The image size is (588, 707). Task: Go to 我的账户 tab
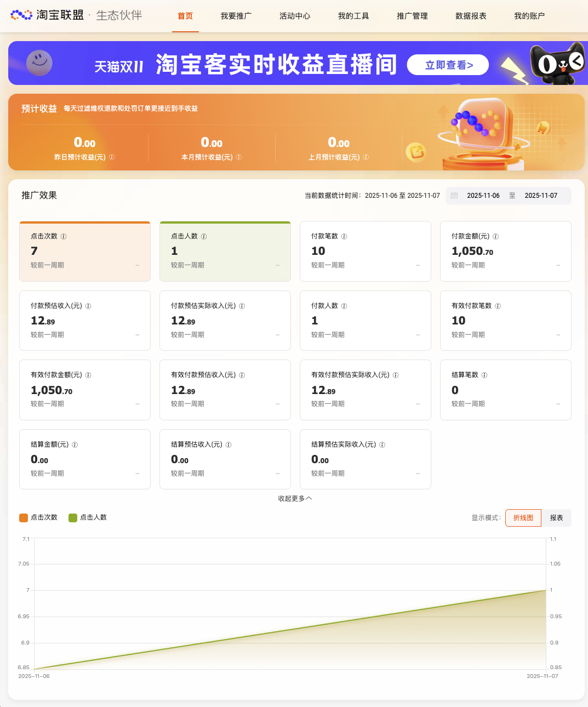click(529, 16)
